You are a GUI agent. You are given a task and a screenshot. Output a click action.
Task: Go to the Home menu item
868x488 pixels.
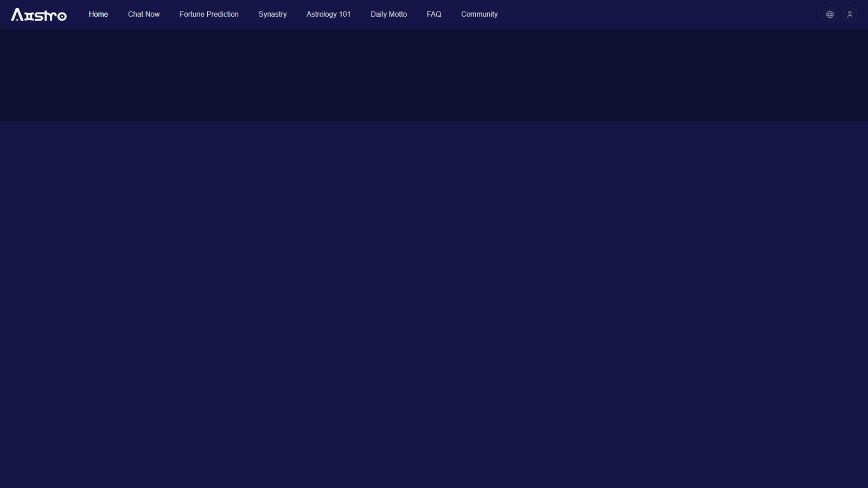click(x=98, y=14)
